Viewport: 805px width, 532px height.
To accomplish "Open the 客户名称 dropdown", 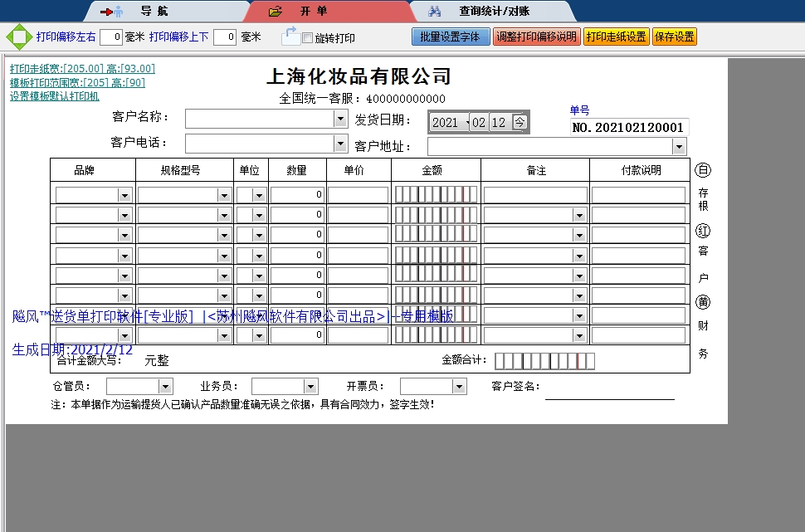I will 339,118.
